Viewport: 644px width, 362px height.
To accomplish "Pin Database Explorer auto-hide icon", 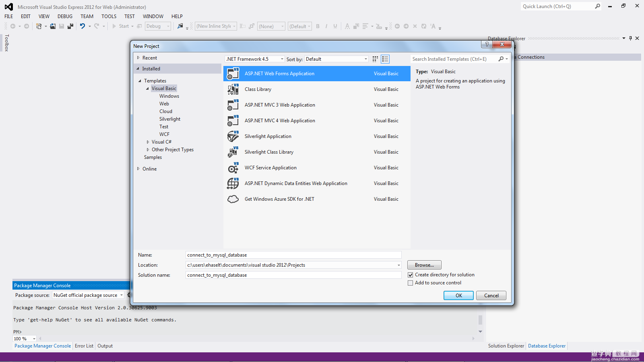I will coord(630,38).
